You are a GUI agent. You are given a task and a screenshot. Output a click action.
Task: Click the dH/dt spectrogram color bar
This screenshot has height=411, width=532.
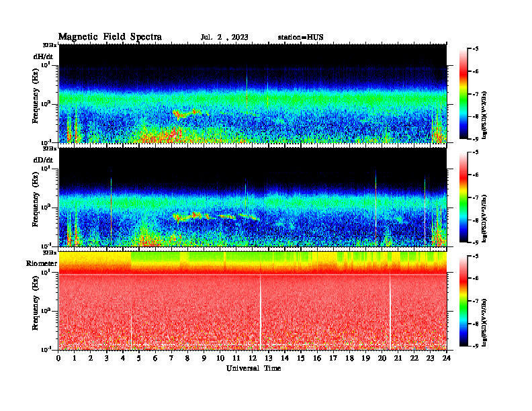[x=463, y=94]
